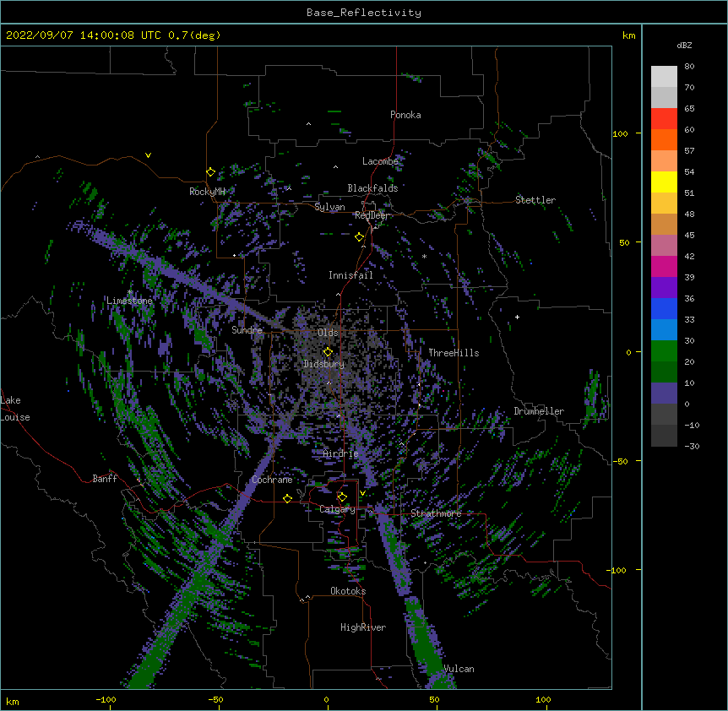Screen dimensions: 728x711
Task: Click the Ponoka city label
Action: [x=405, y=115]
